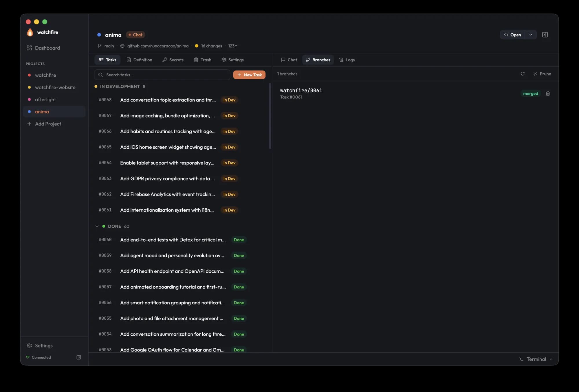Select the watchfire/0061 branch row
The height and width of the screenshot is (392, 579).
point(415,93)
